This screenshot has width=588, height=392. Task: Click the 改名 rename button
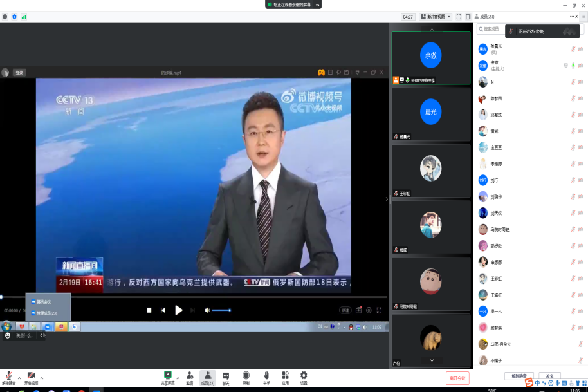[550, 376]
